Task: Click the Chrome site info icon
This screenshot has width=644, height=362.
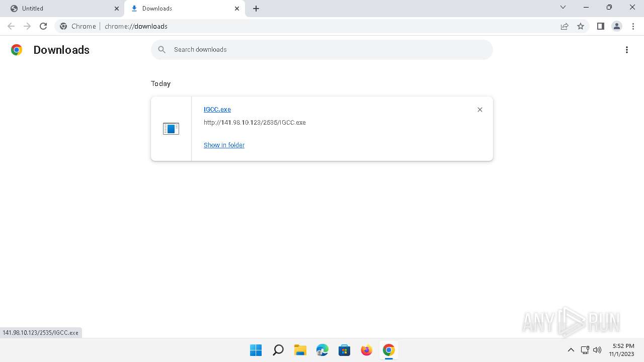Action: tap(63, 26)
